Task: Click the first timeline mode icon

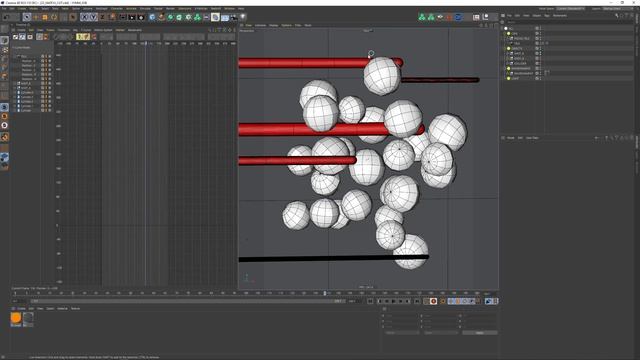Action: pyautogui.click(x=16, y=37)
